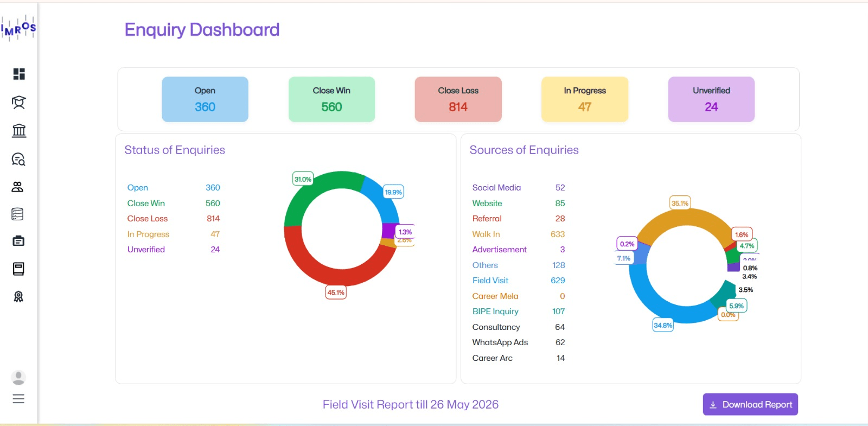Click Walk In in sources list
Image resolution: width=868 pixels, height=426 pixels.
pyautogui.click(x=486, y=234)
